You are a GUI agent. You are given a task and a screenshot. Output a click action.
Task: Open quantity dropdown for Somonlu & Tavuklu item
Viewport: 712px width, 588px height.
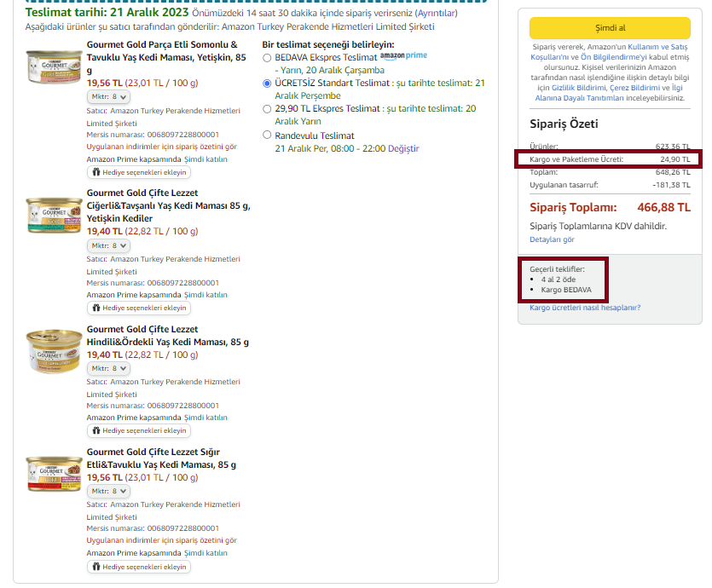(108, 96)
